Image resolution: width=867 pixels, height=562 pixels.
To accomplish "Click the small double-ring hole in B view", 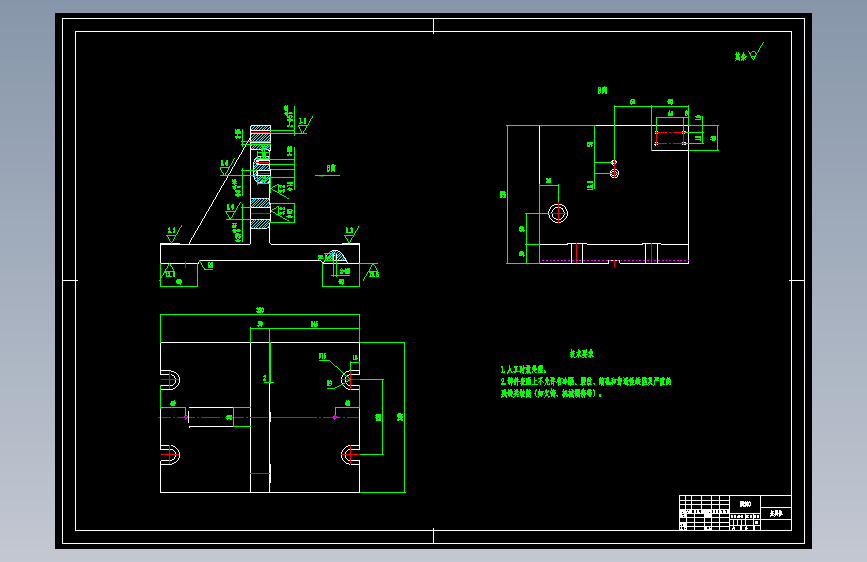I will tap(614, 173).
